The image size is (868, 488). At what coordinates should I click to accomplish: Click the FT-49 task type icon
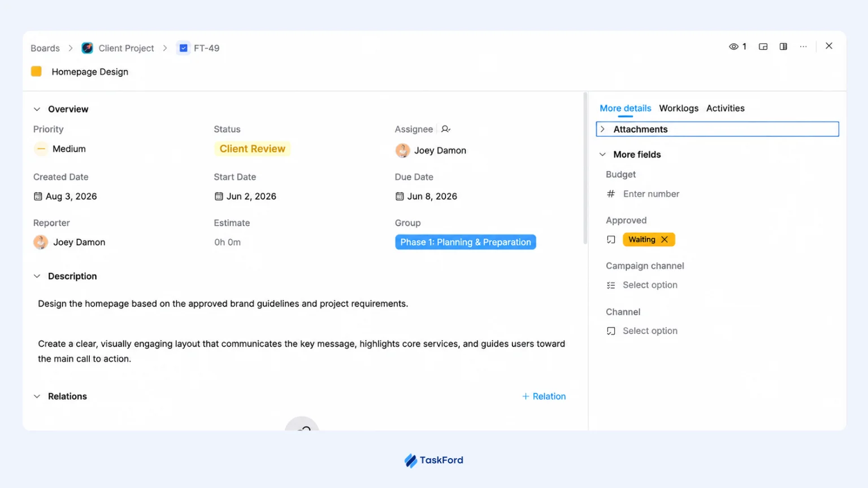pyautogui.click(x=184, y=48)
